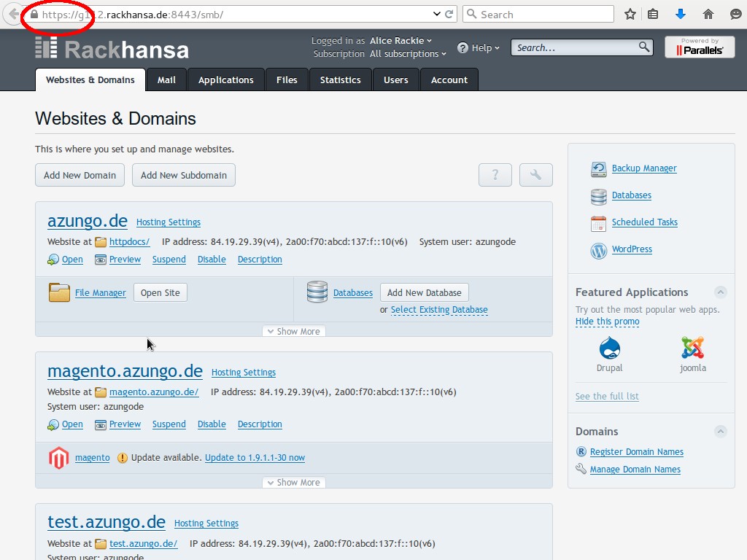Expand Show More under magento.azungo.de
The width and height of the screenshot is (747, 560).
294,483
